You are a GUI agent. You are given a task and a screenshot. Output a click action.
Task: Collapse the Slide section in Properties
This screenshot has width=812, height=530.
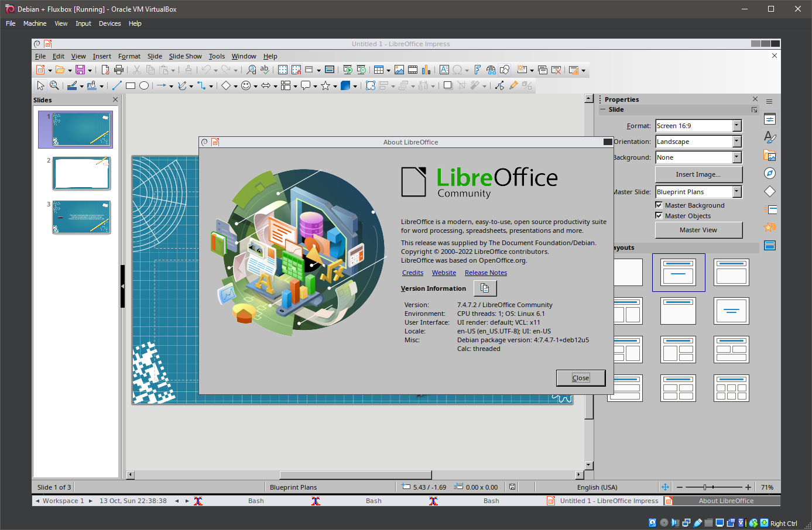(x=603, y=109)
